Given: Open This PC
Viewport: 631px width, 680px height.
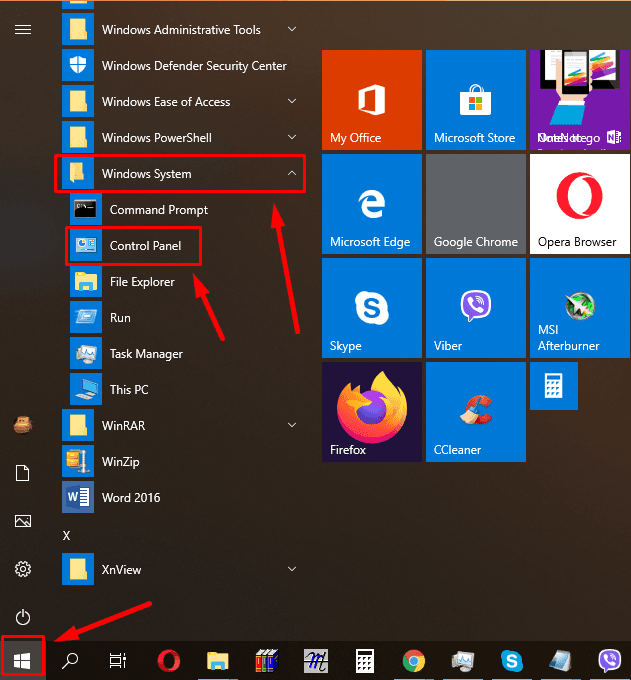Looking at the screenshot, I should coord(184,389).
